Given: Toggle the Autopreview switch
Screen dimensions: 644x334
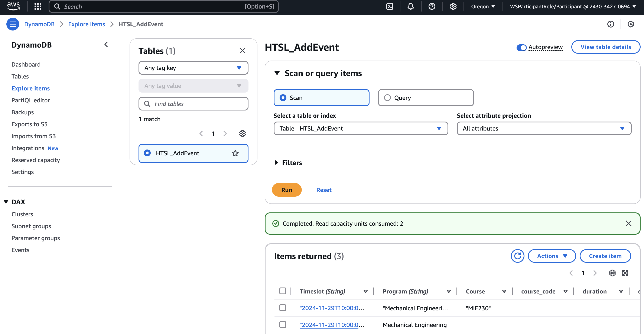Looking at the screenshot, I should point(521,47).
